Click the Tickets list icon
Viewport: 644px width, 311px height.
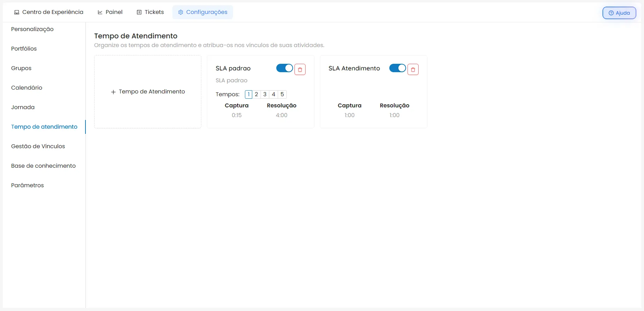click(139, 12)
